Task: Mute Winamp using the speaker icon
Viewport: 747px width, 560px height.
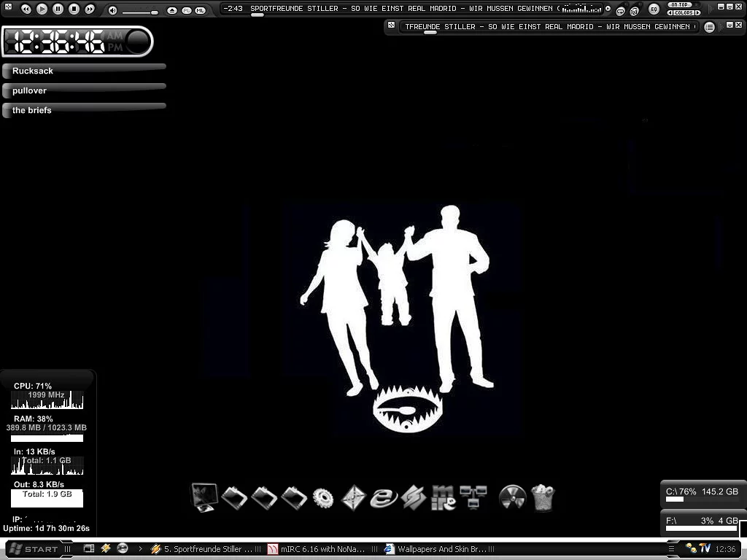Action: 112,10
